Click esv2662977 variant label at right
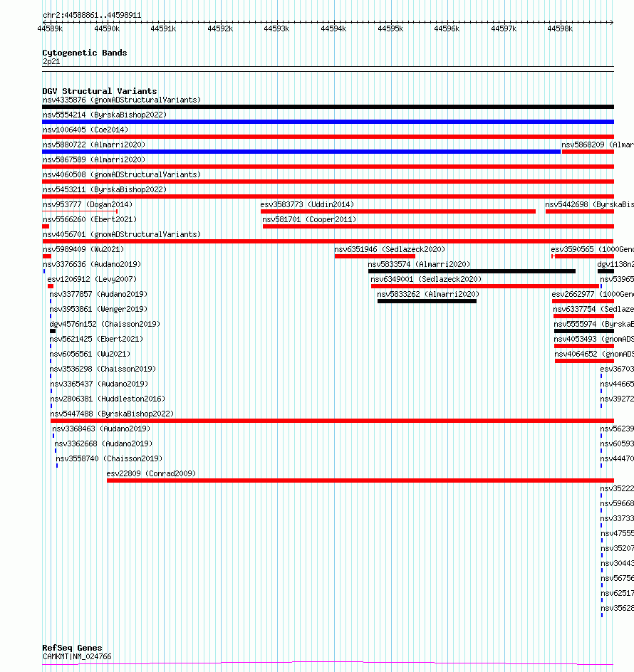This screenshot has height=672, width=634. point(593,295)
